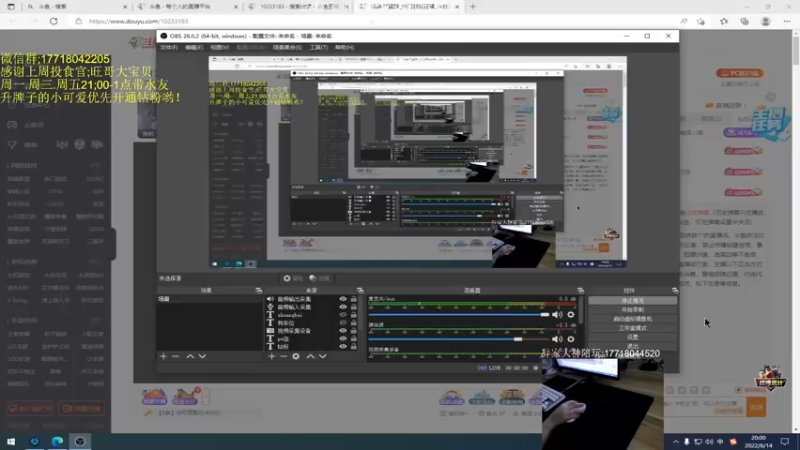
Task: Open the Edge icon in the taskbar
Action: (x=57, y=441)
